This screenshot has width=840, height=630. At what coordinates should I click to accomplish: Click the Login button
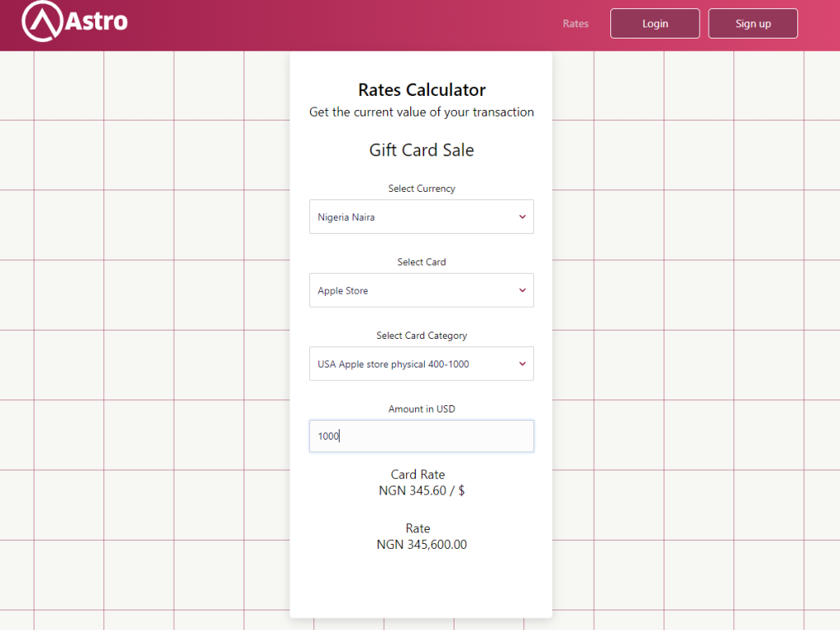[x=655, y=24]
